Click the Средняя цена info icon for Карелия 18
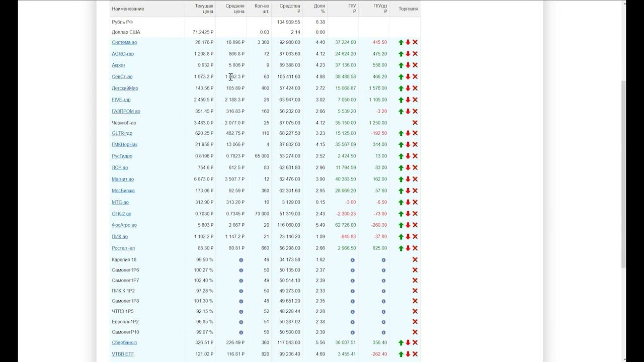 [x=241, y=260]
